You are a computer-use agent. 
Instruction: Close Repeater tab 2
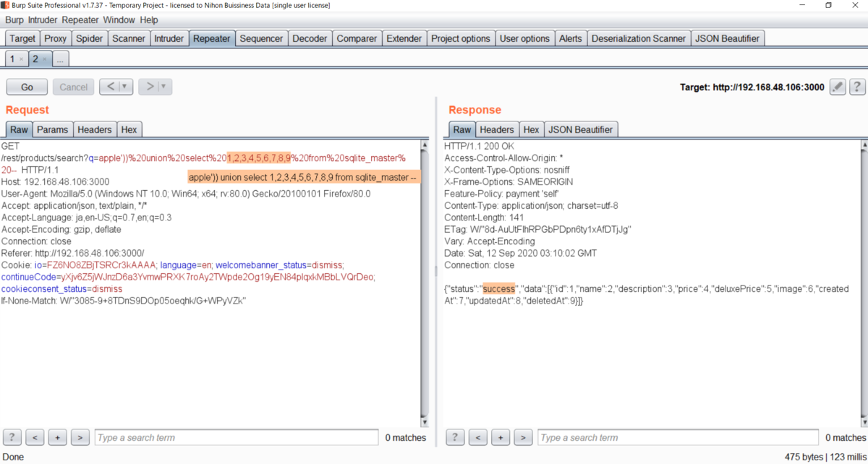[44, 59]
